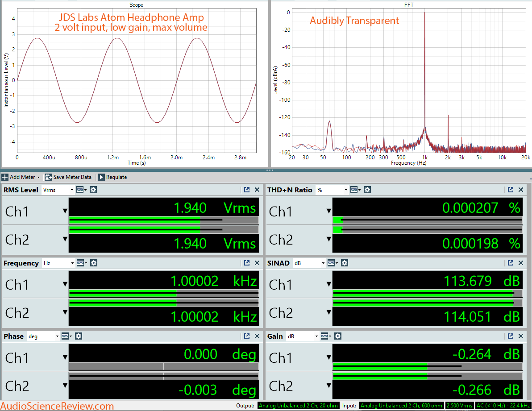Viewport: 532px width, 411px height.
Task: Expand Ch1 arrow in RMS Level meter
Action: (x=65, y=211)
